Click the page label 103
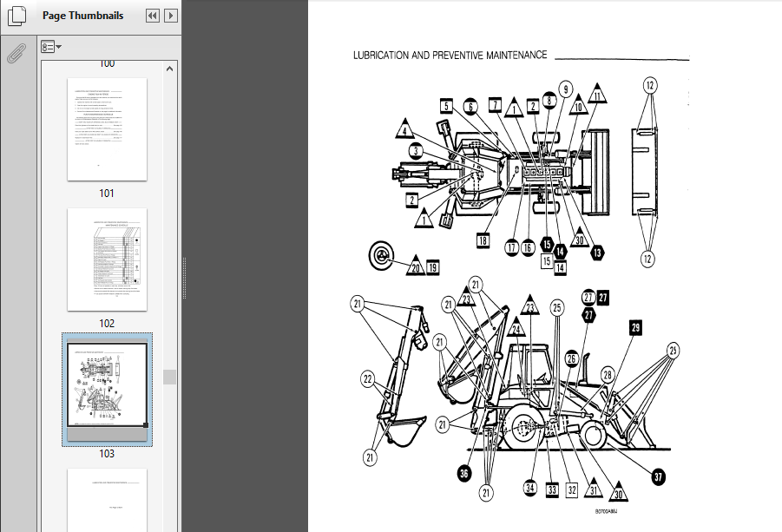Screen dimensions: 782x532 point(107,454)
